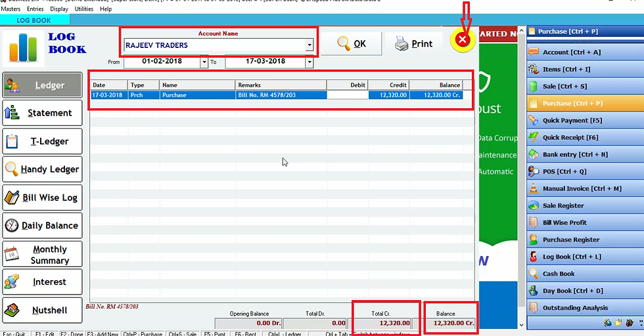This screenshot has height=336, width=644.
Task: Open the Display menu
Action: [59, 9]
